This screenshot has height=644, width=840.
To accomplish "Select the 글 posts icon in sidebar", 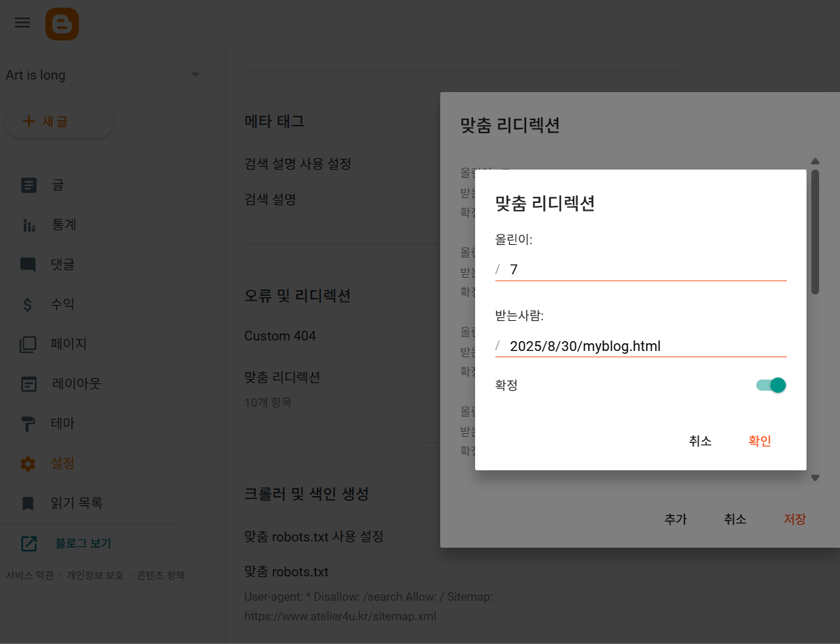I will tap(28, 185).
